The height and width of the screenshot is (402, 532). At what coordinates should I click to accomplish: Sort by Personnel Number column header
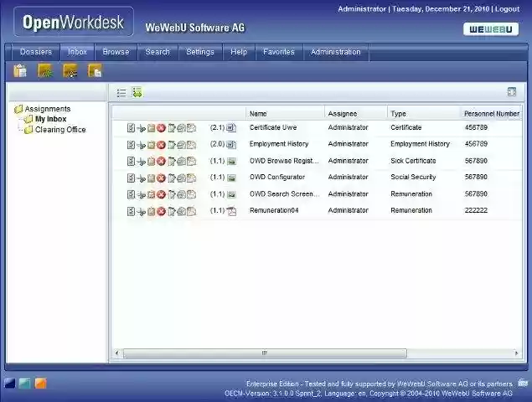click(x=492, y=114)
